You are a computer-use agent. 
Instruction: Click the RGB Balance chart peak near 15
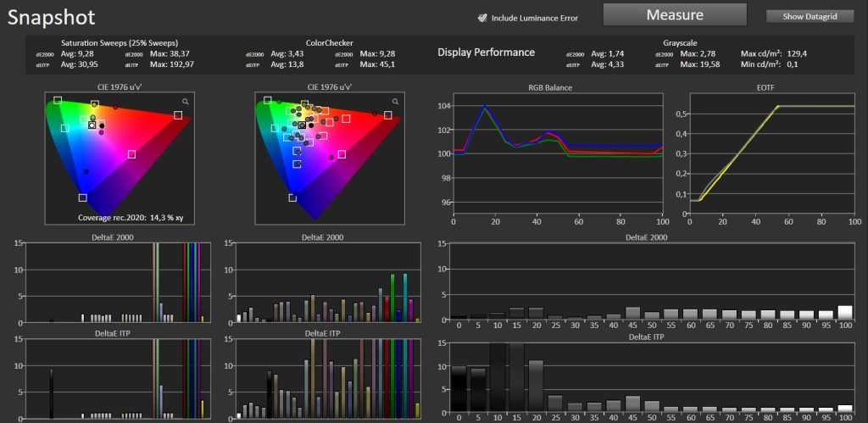[485, 105]
